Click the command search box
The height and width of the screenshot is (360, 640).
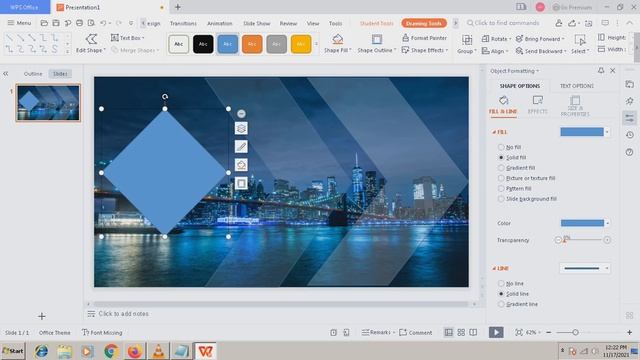[x=504, y=23]
